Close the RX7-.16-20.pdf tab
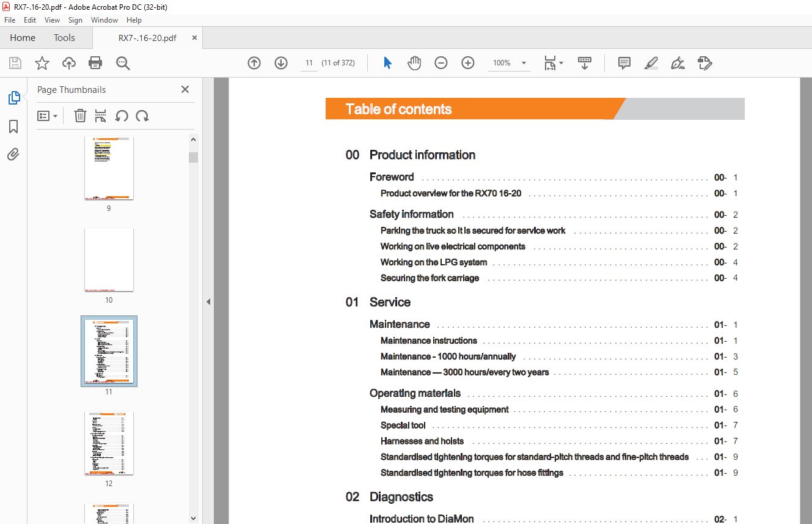 point(194,37)
